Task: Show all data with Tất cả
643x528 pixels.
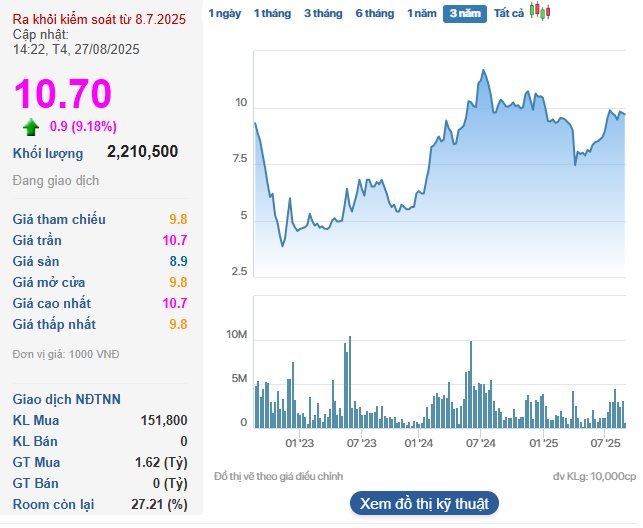Action: point(509,14)
